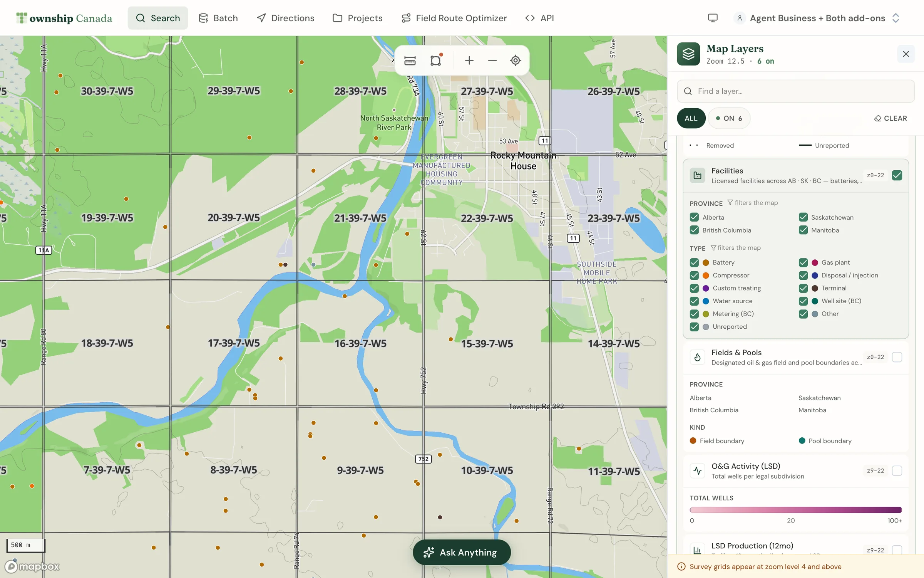924x578 pixels.
Task: Clear all active layers
Action: tap(891, 118)
